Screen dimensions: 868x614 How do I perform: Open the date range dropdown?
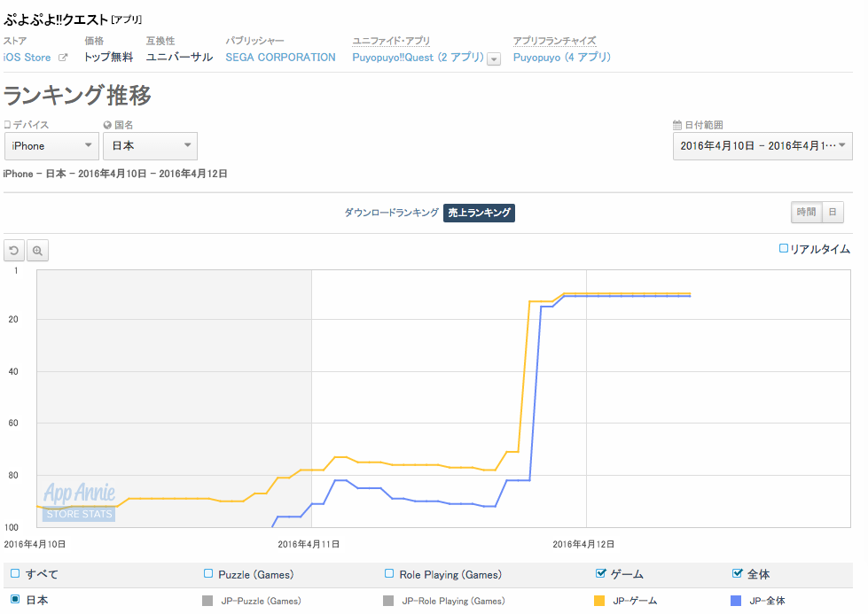pos(762,146)
